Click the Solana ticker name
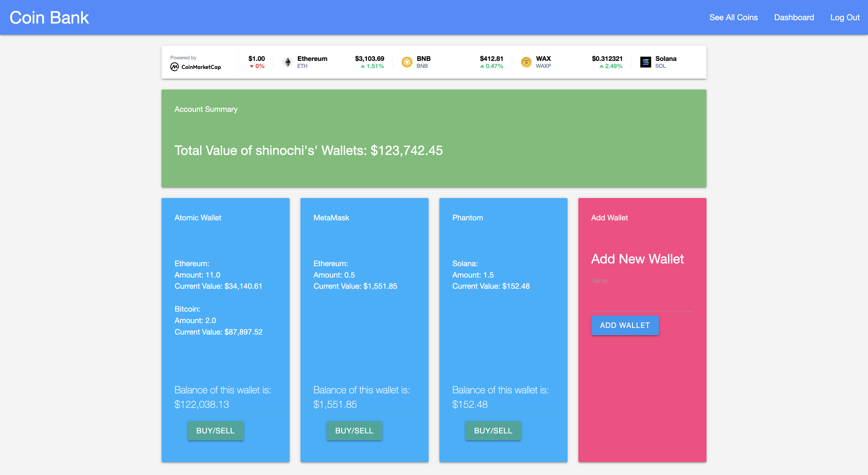The image size is (868, 475). tap(665, 58)
